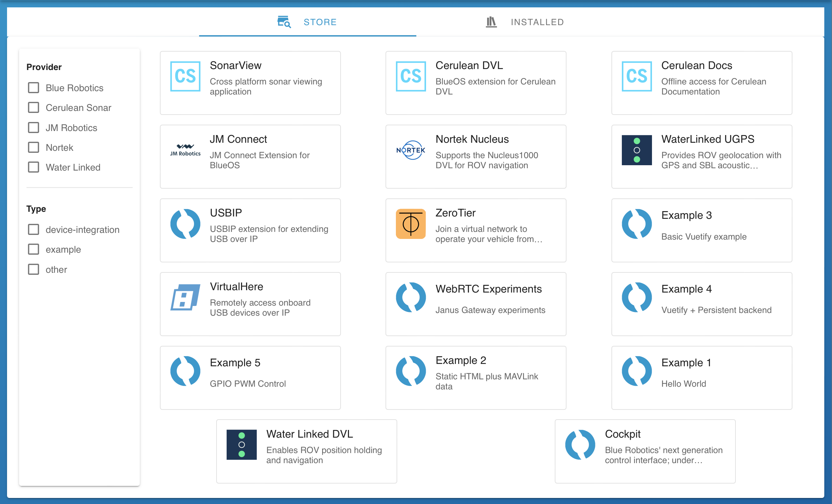
Task: Click the Example 3 extension icon
Action: pyautogui.click(x=637, y=224)
